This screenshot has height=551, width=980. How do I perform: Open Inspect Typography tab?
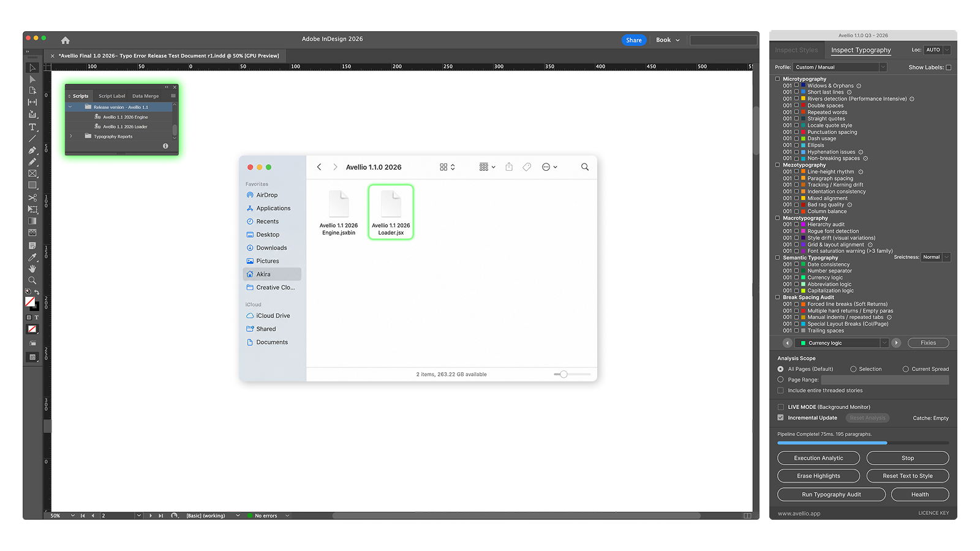coord(861,50)
